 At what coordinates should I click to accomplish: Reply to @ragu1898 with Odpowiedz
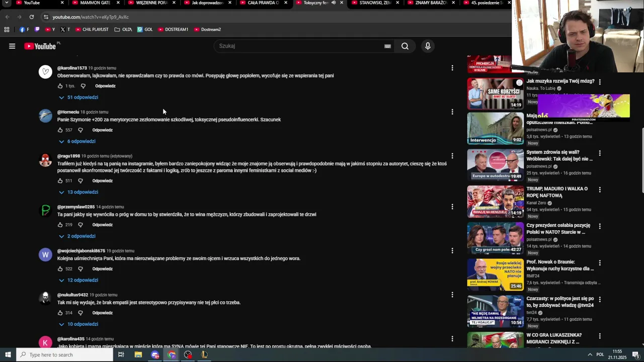click(102, 181)
